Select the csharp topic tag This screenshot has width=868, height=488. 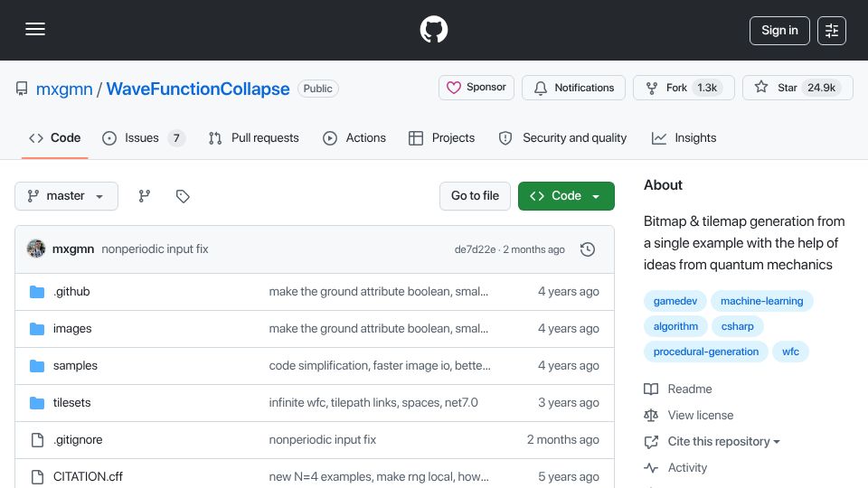pyautogui.click(x=738, y=326)
